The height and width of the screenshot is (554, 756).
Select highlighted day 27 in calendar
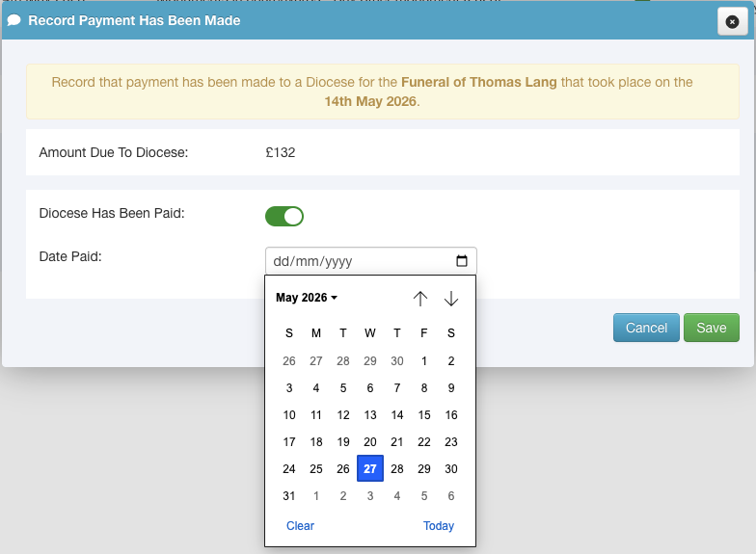370,468
